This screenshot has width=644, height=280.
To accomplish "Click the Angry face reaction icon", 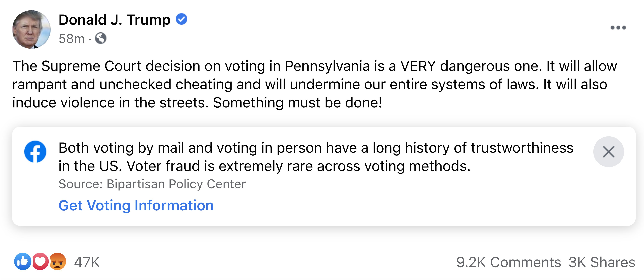I will [x=58, y=262].
